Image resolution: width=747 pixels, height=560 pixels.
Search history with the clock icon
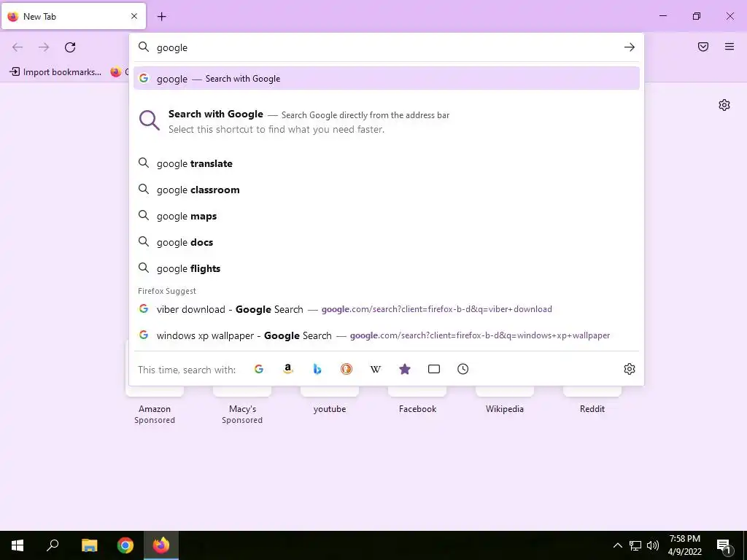(462, 369)
